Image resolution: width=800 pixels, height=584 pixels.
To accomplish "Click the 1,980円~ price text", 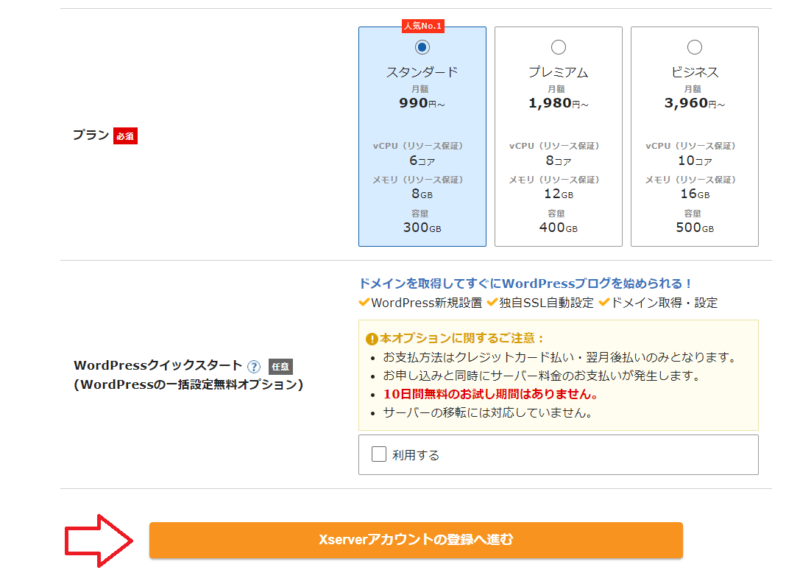I will point(558,104).
